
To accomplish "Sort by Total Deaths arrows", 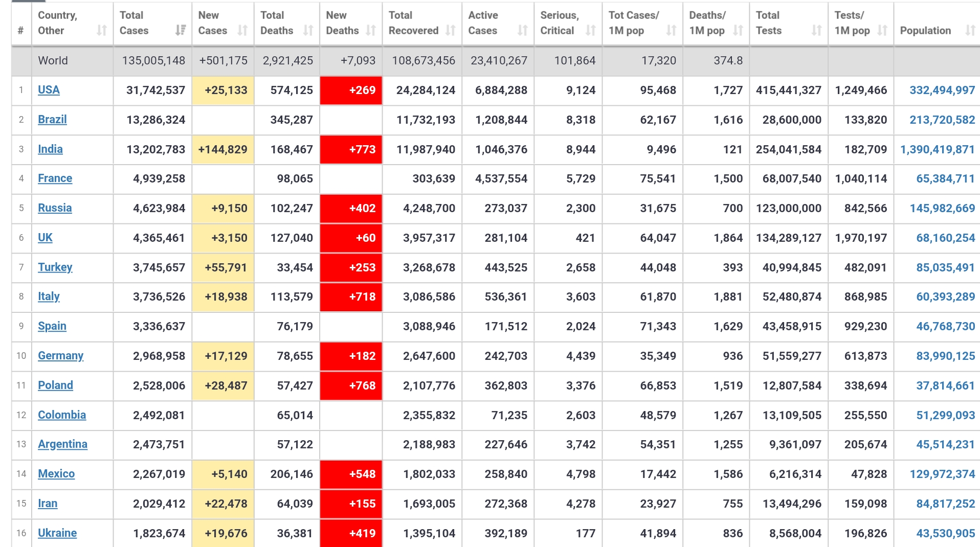I will 308,31.
